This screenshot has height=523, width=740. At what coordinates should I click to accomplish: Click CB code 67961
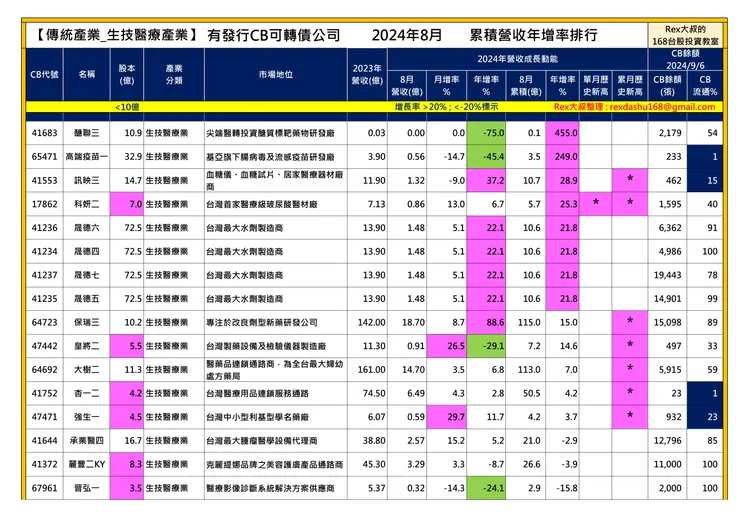pos(44,488)
